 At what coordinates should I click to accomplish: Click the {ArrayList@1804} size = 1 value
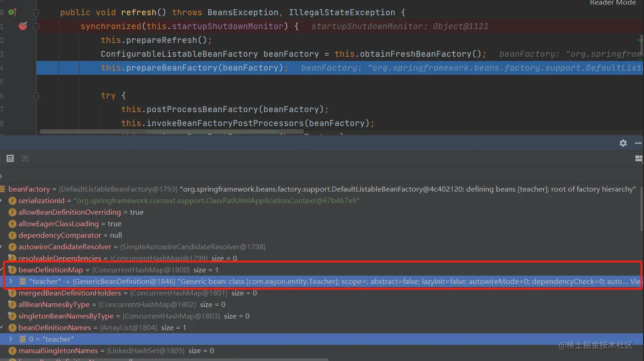coord(143,328)
